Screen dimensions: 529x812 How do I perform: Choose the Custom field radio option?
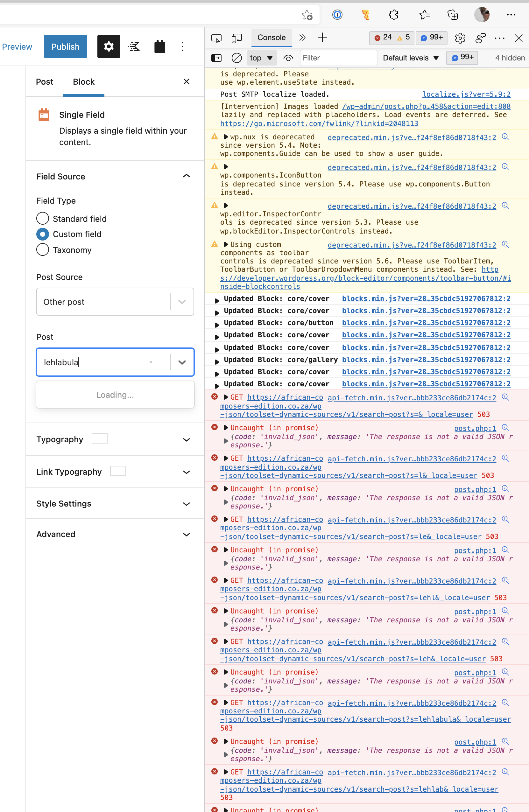coord(43,234)
